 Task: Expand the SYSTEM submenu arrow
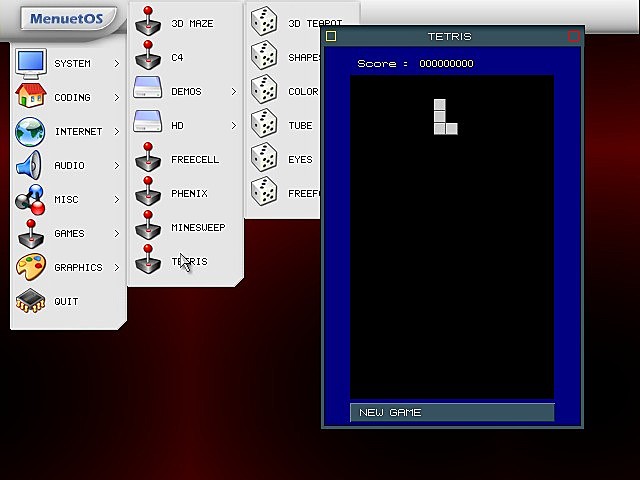(x=117, y=64)
